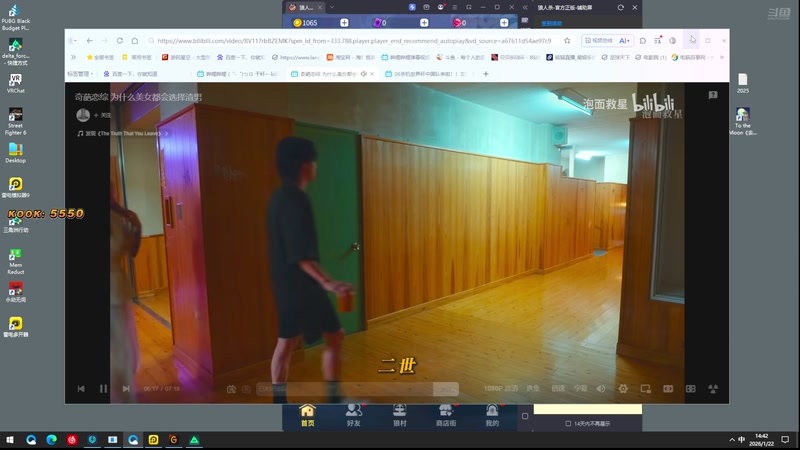The width and height of the screenshot is (800, 450).
Task: Enter web fullscreen mode in player
Action: point(690,389)
